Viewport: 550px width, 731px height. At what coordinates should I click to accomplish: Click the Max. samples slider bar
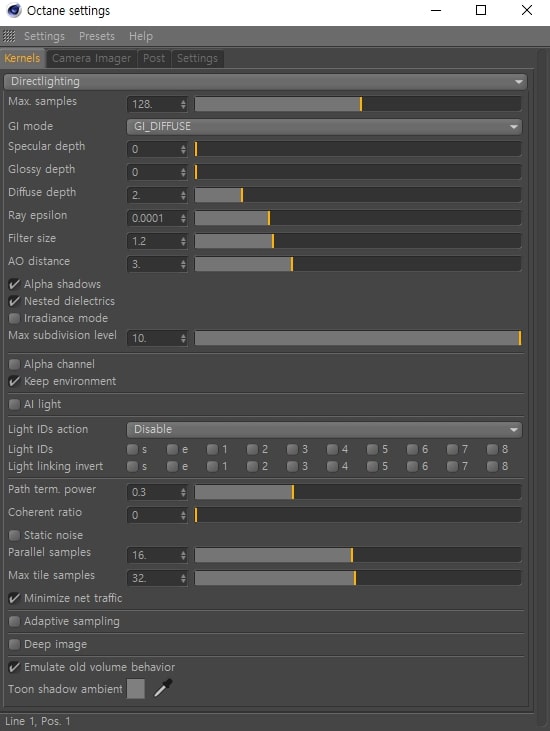pos(358,104)
